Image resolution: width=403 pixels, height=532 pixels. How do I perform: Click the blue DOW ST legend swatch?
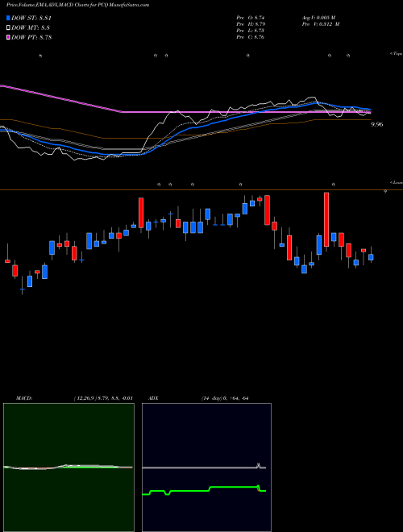[8, 18]
